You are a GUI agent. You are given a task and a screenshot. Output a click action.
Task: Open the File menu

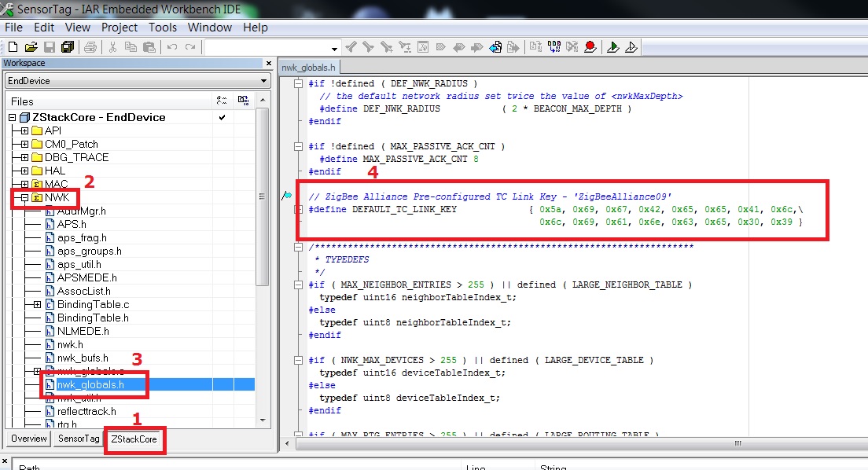(x=14, y=28)
